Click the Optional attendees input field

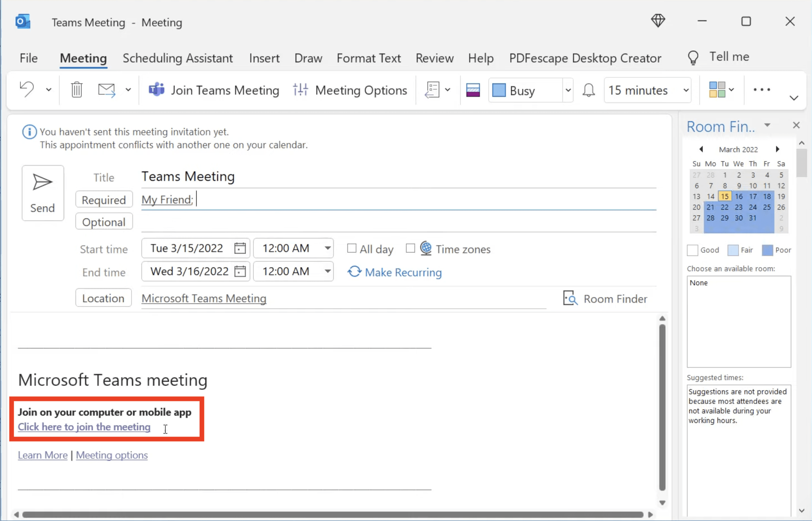click(399, 222)
